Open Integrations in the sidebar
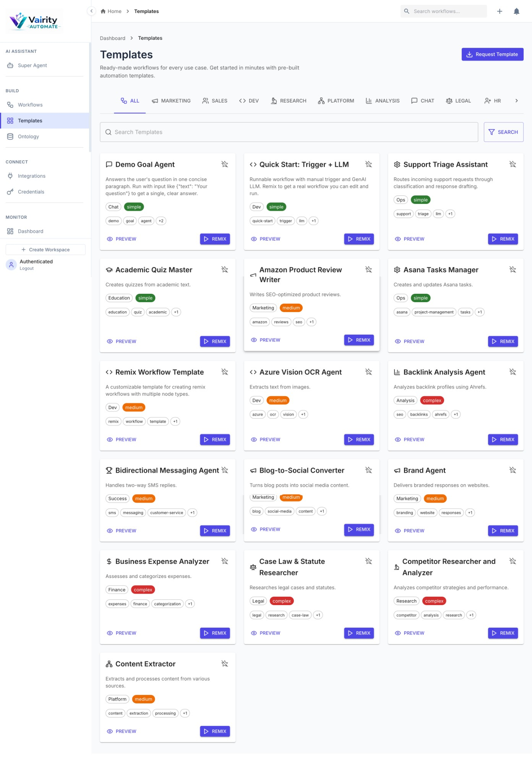 [45, 176]
